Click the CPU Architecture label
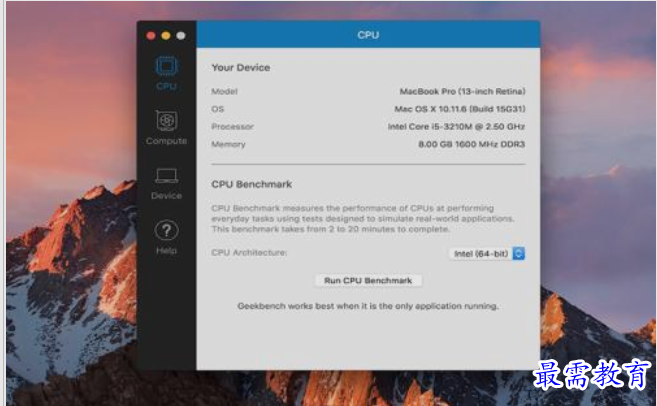This screenshot has width=657, height=406. [x=249, y=253]
